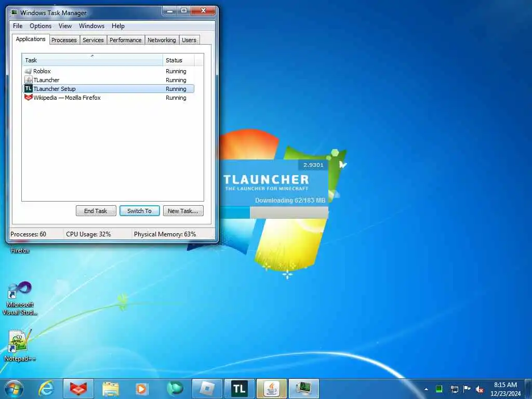Image resolution: width=532 pixels, height=399 pixels.
Task: Open the red fox browser taskbar icon
Action: (x=78, y=389)
